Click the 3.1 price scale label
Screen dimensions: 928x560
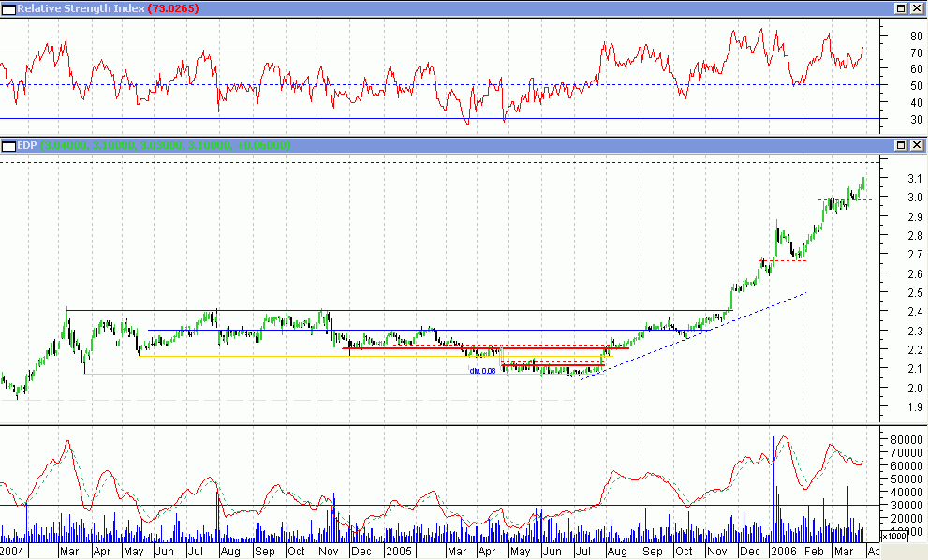click(915, 178)
